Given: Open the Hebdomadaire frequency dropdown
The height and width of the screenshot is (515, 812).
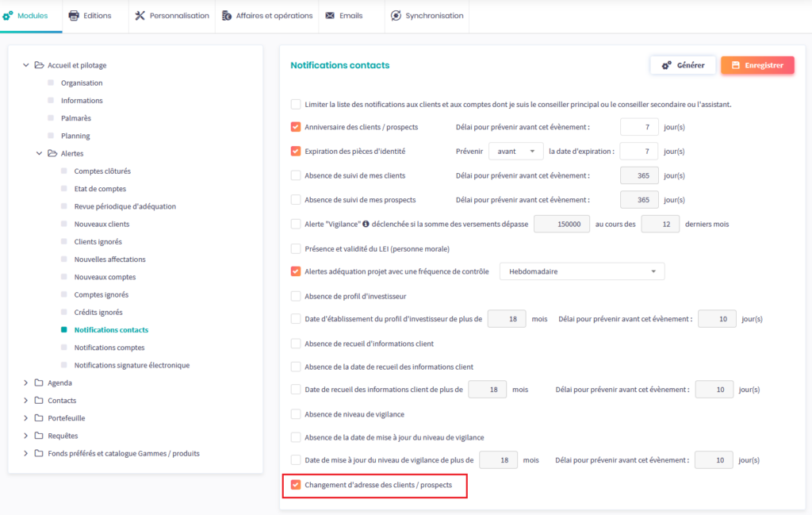Looking at the screenshot, I should click(581, 271).
